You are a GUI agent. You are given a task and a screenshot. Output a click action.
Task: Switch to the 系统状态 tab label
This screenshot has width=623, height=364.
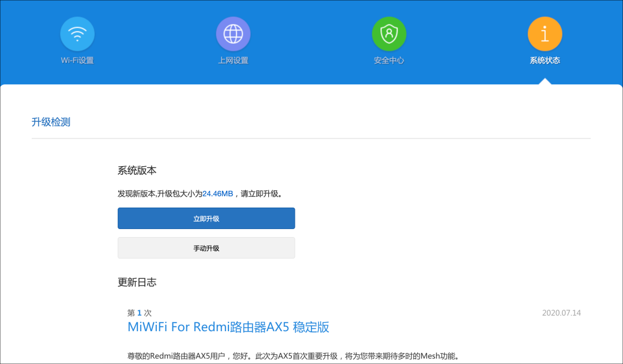pyautogui.click(x=545, y=61)
